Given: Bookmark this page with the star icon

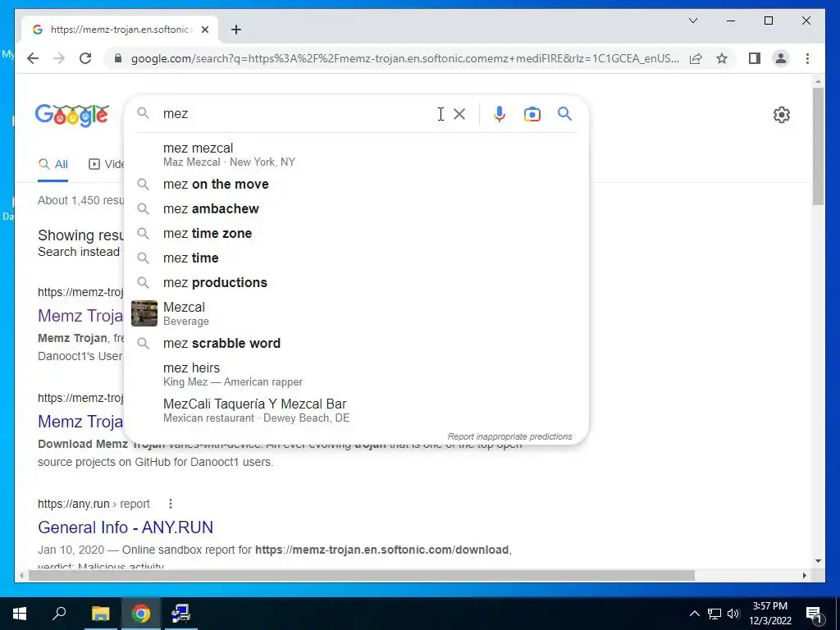Looking at the screenshot, I should pyautogui.click(x=722, y=58).
